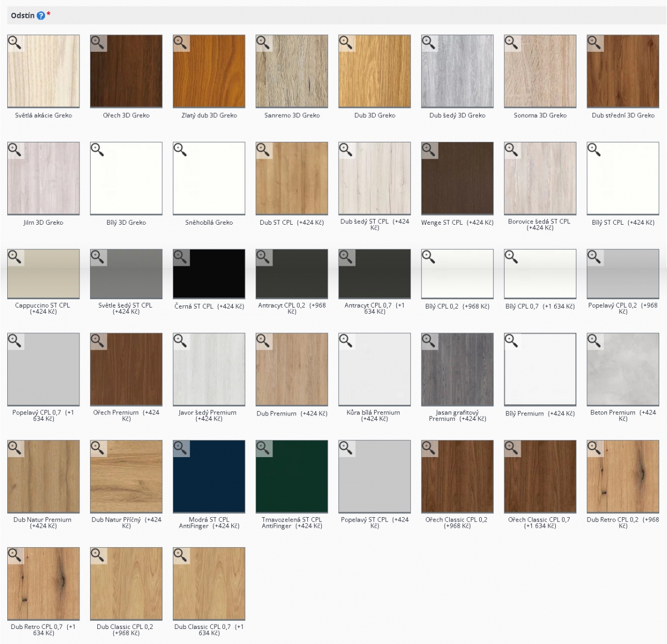Enlarge Modrá ST CPL AntiFinger via magnifier
Image resolution: width=667 pixels, height=644 pixels.
181,448
